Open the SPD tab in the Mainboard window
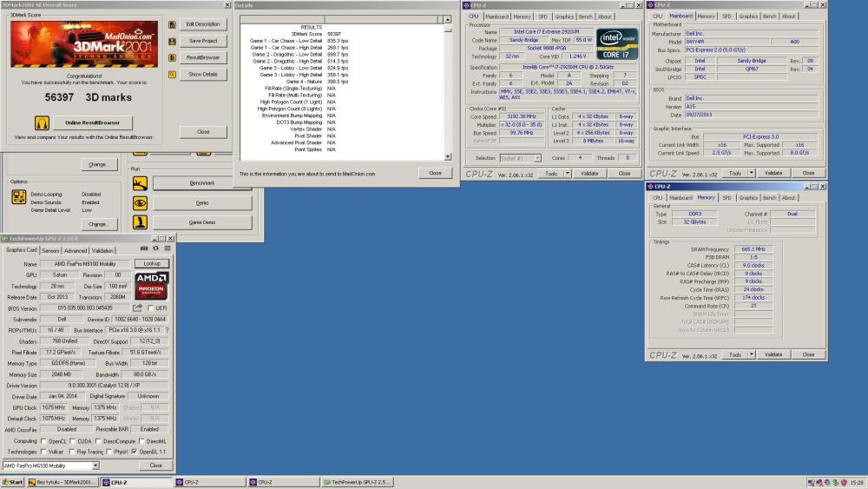 pos(727,17)
